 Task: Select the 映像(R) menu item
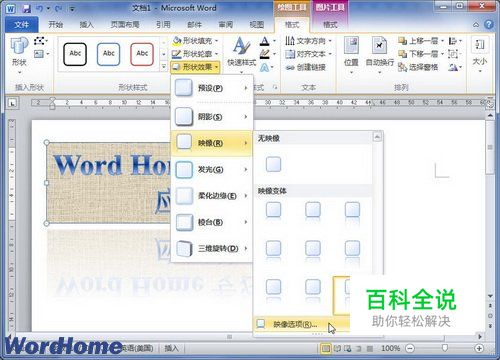[x=212, y=143]
